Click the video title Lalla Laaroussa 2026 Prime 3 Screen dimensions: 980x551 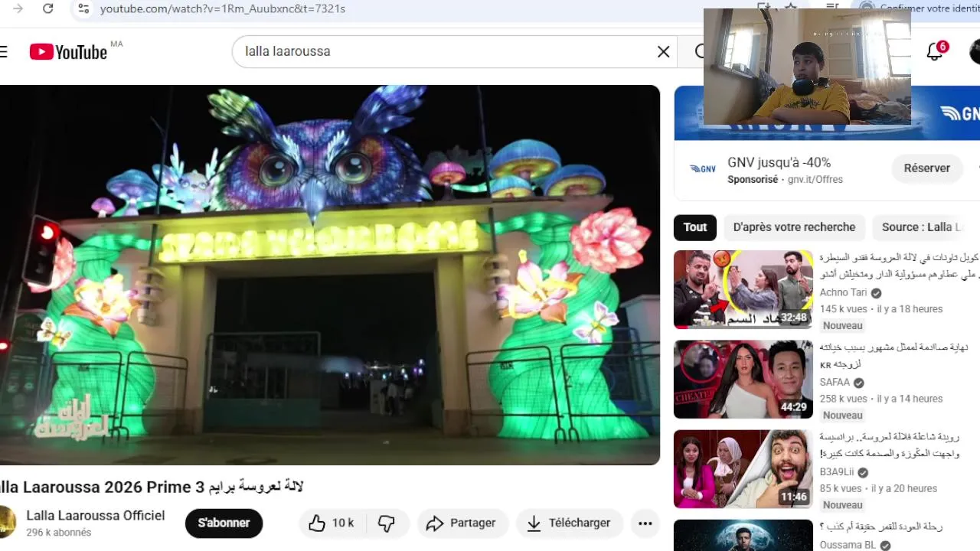[x=152, y=487]
